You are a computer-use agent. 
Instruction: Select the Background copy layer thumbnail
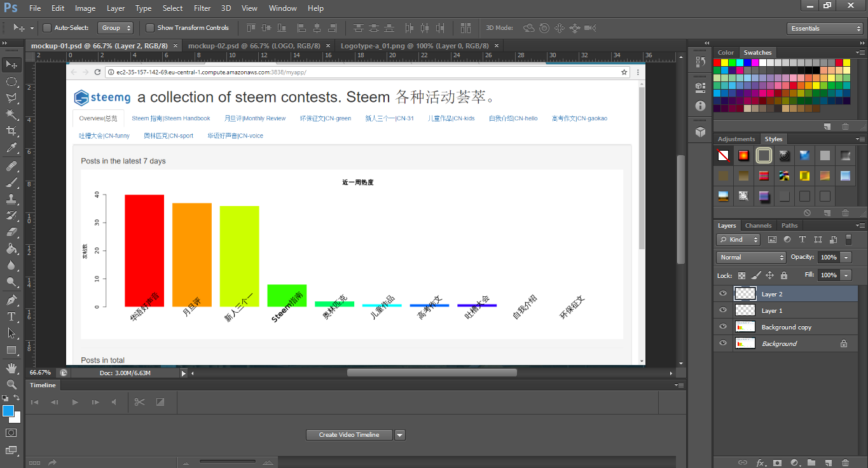point(745,327)
